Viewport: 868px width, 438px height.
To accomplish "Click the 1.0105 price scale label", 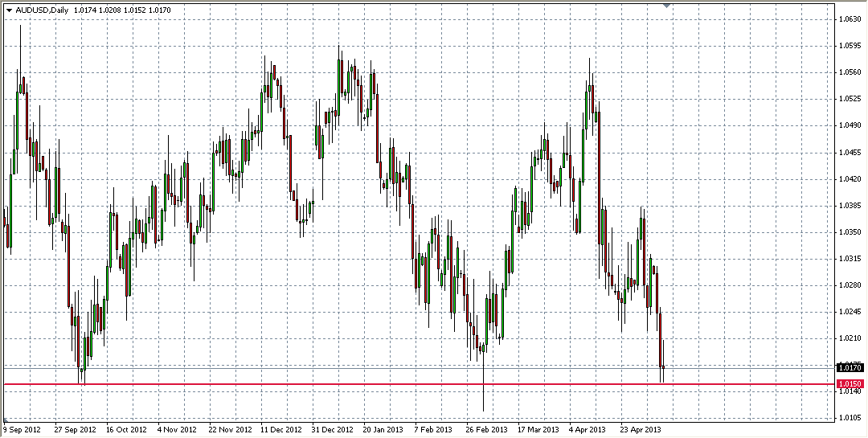I will (x=850, y=418).
